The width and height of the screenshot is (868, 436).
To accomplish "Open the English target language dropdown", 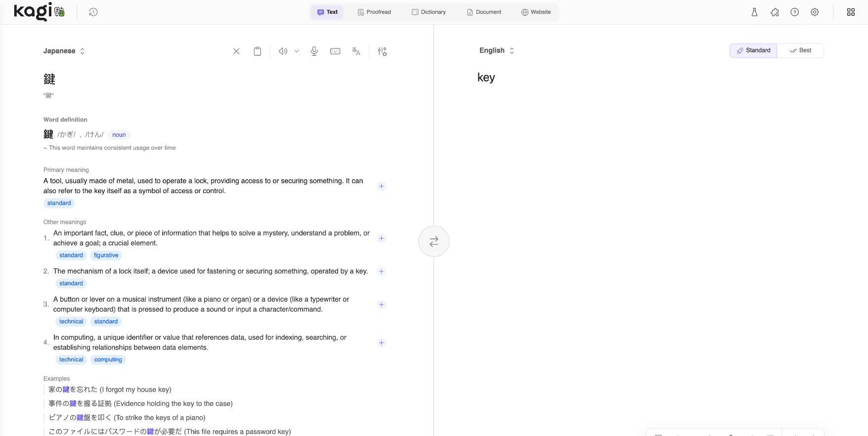I will coord(497,50).
